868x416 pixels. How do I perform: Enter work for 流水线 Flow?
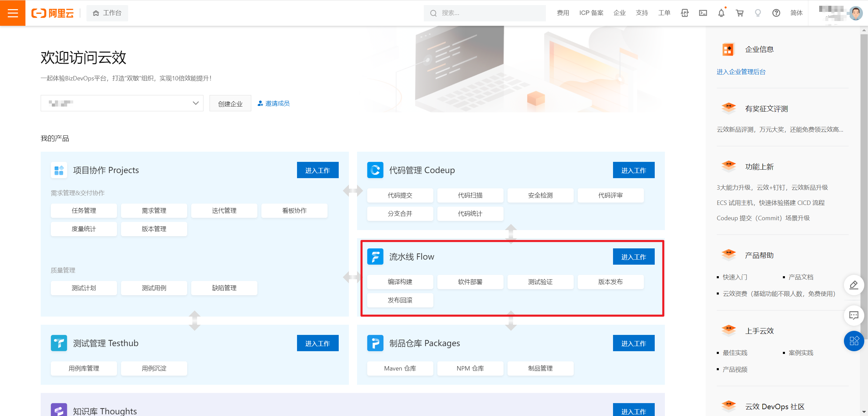coord(633,257)
